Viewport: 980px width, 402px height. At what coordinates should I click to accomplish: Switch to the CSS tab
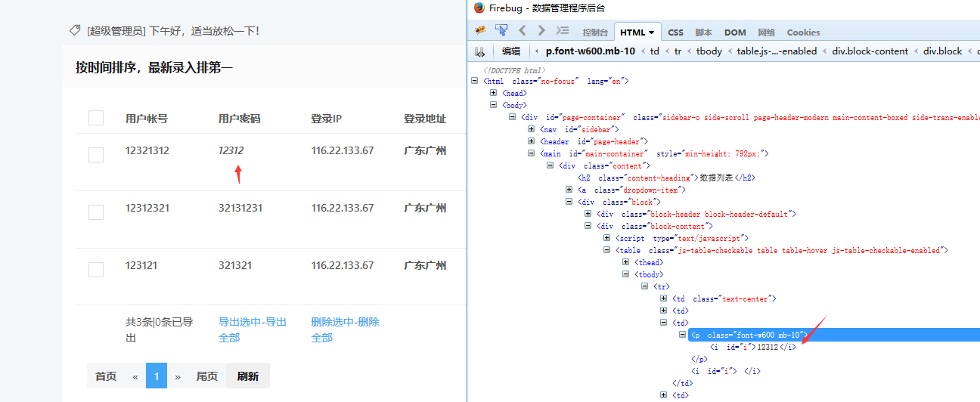pyautogui.click(x=675, y=32)
